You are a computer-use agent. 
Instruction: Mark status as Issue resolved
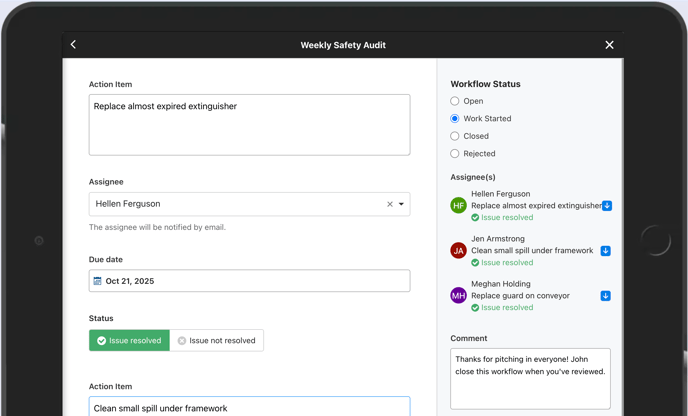click(x=129, y=341)
